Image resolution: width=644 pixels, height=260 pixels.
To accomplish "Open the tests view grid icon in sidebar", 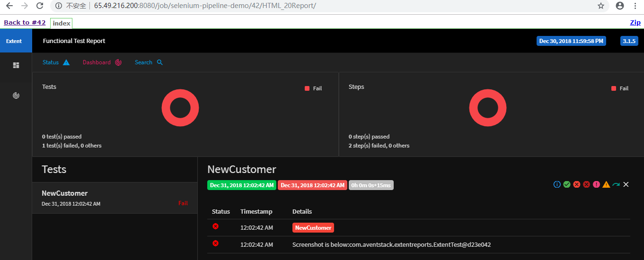I will click(x=16, y=65).
